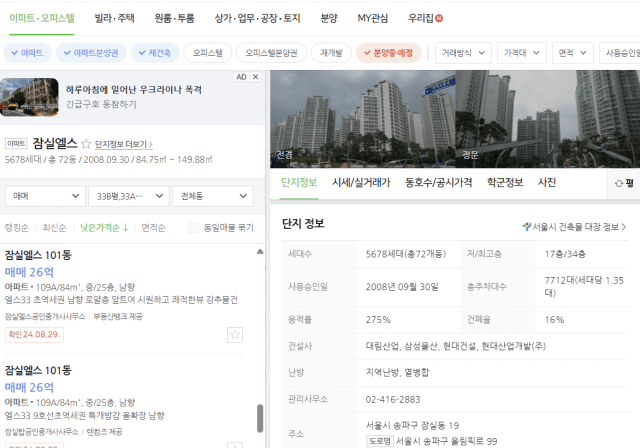Favorite 잠실엘스 with the star icon
Viewport: 640px width, 448px height.
86,144
